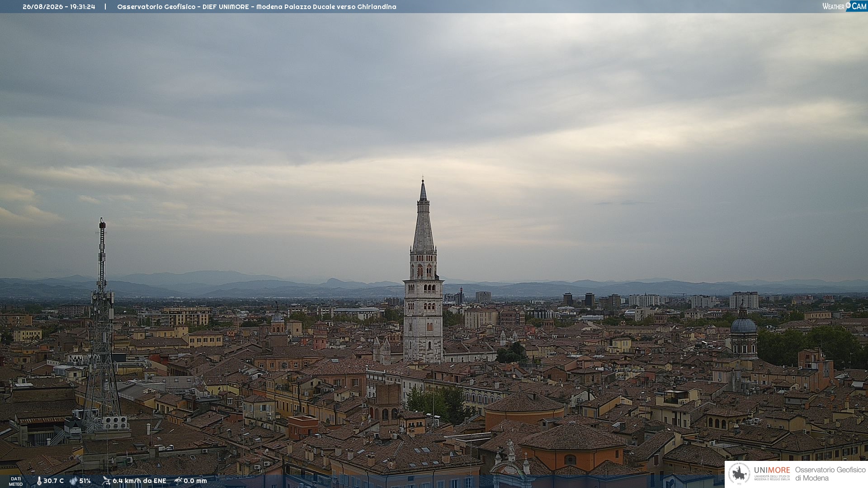Click the rain umbrella icon

click(x=178, y=481)
